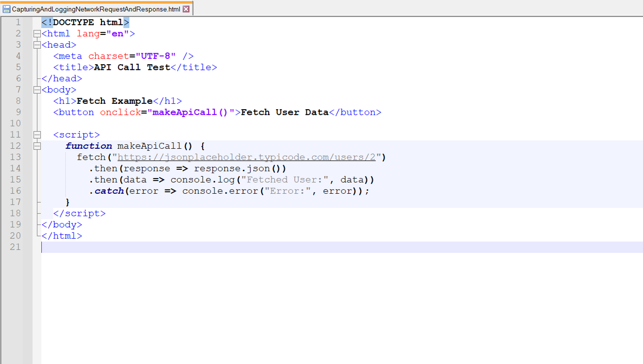The image size is (643, 364).
Task: Open the jsonplaceholder.typicode.com/users/2 URL link
Action: click(x=247, y=157)
